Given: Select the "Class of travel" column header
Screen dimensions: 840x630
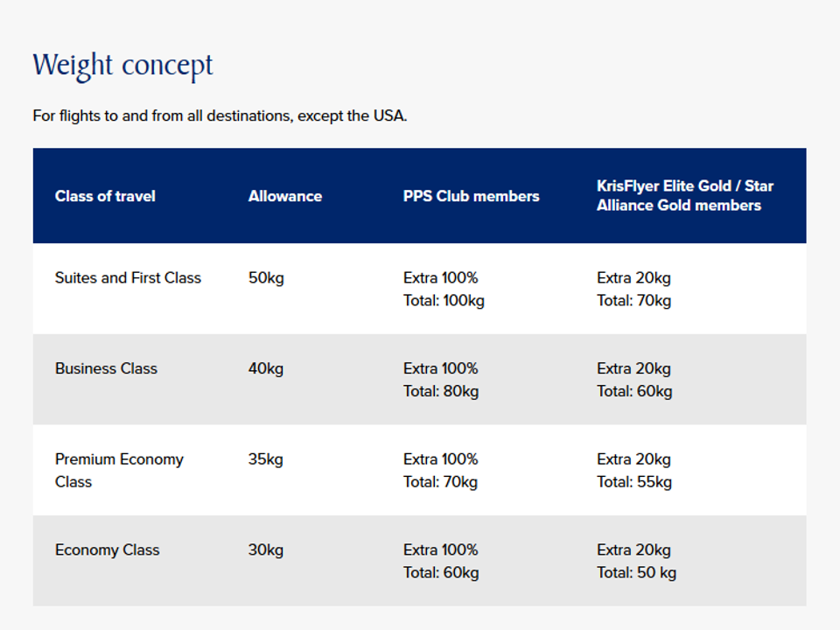Looking at the screenshot, I should coord(105,196).
